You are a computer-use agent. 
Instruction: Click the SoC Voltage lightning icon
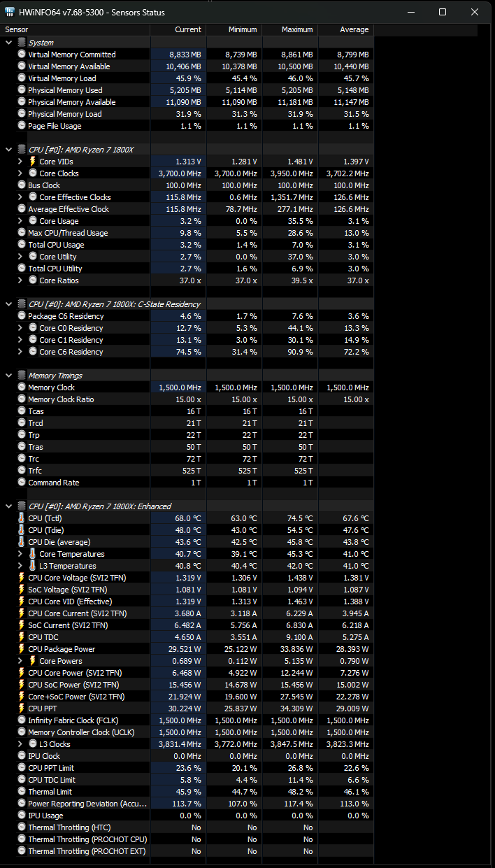tap(22, 590)
